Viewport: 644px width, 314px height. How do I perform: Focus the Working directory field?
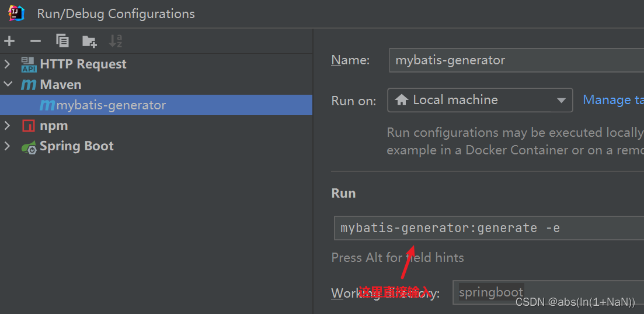point(548,292)
